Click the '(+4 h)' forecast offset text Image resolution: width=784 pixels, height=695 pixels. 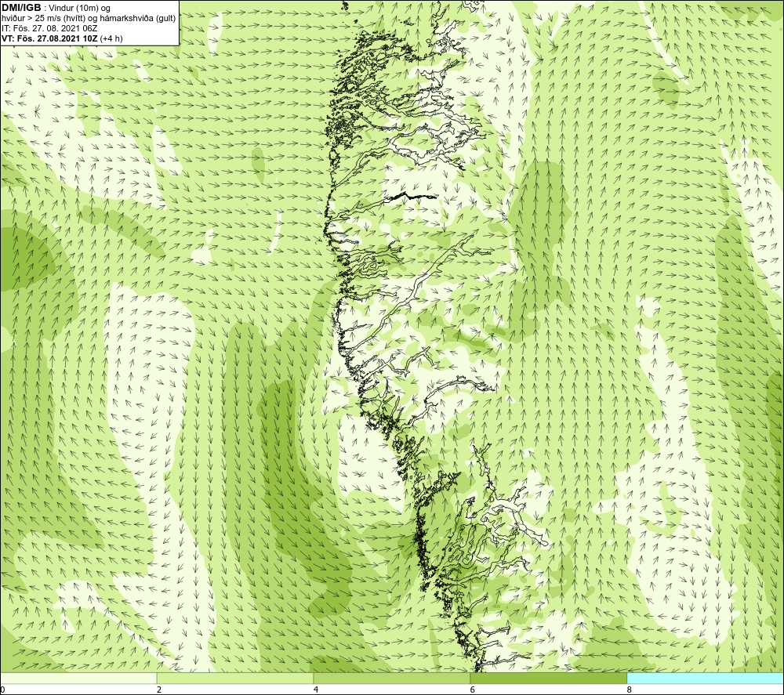[x=111, y=38]
